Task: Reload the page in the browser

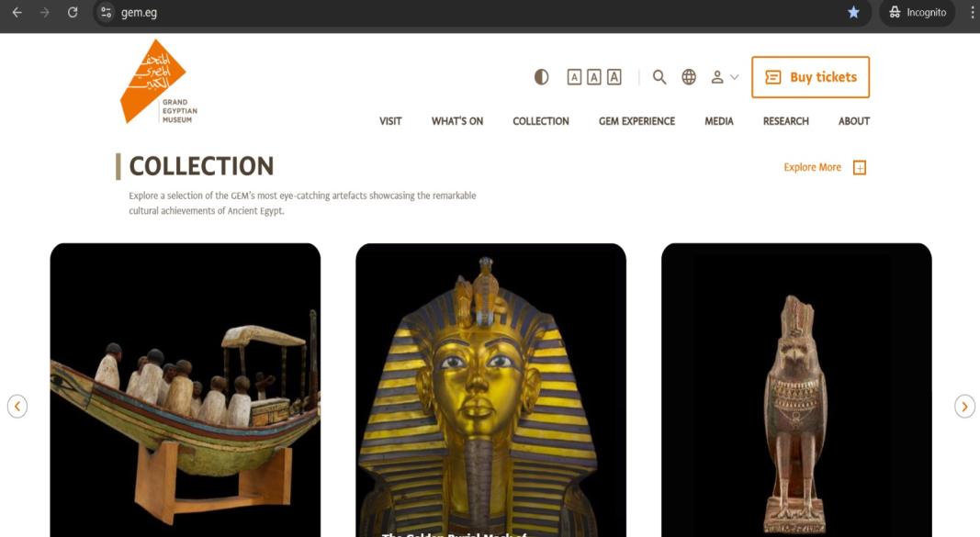Action: 73,13
